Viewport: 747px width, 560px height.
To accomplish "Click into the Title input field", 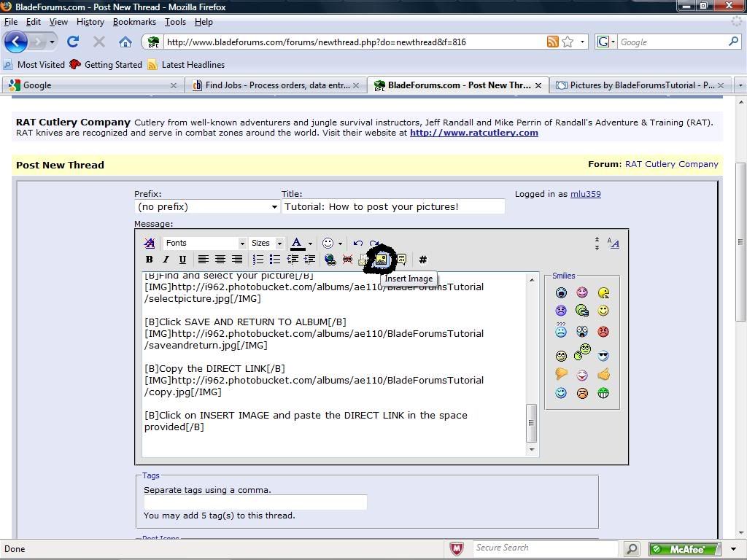I will pyautogui.click(x=393, y=206).
